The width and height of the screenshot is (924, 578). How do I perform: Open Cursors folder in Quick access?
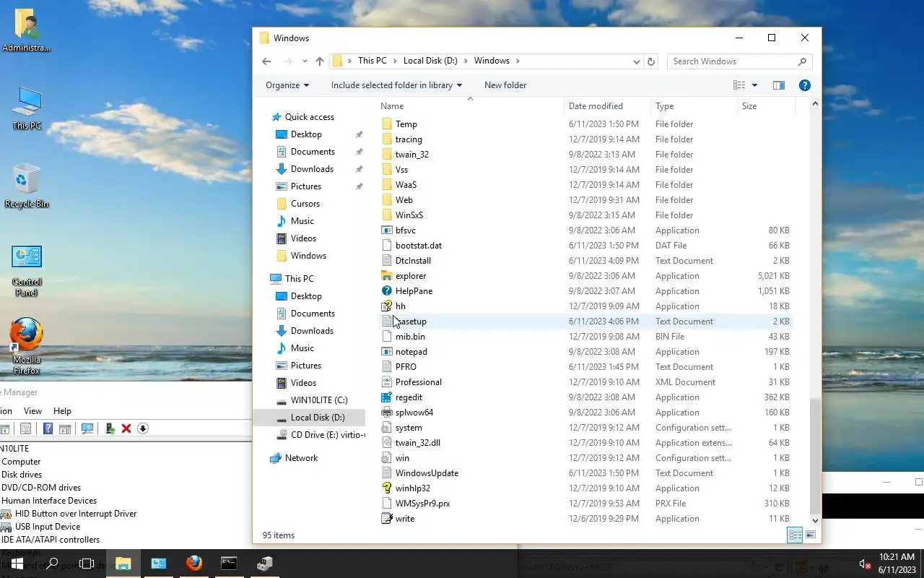click(305, 204)
